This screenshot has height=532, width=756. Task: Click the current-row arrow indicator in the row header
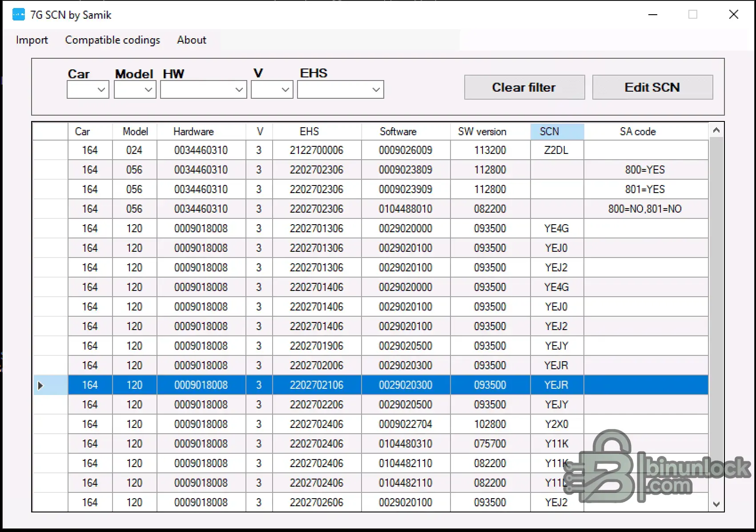(x=40, y=385)
